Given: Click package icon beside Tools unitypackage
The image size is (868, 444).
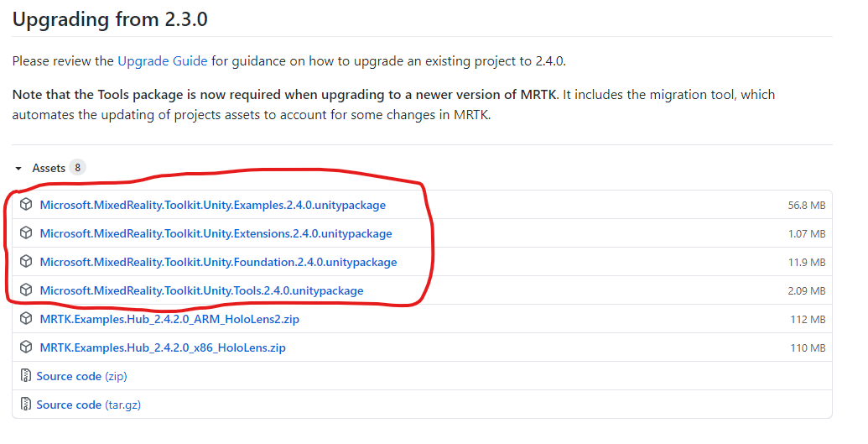Looking at the screenshot, I should (26, 290).
